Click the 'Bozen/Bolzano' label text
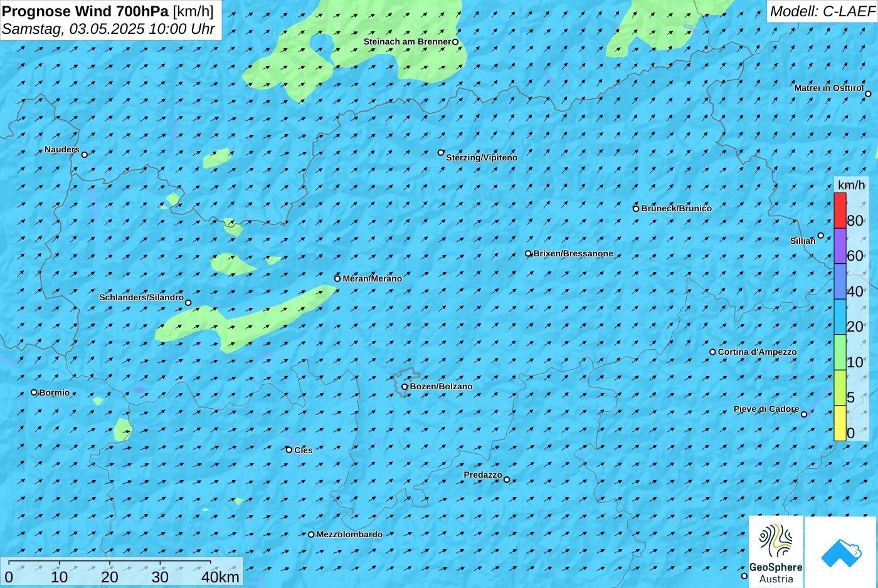This screenshot has width=878, height=588. (441, 387)
